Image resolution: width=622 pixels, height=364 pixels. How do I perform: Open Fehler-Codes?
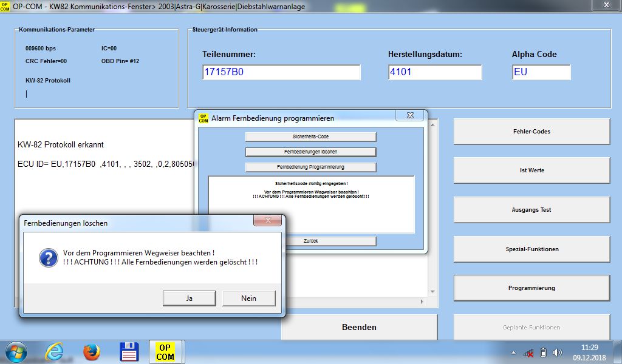point(531,132)
